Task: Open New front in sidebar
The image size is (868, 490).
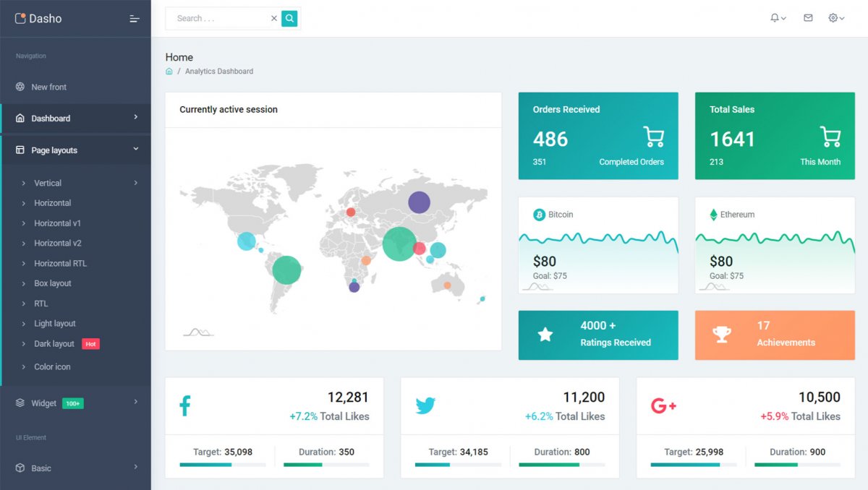Action: tap(48, 87)
